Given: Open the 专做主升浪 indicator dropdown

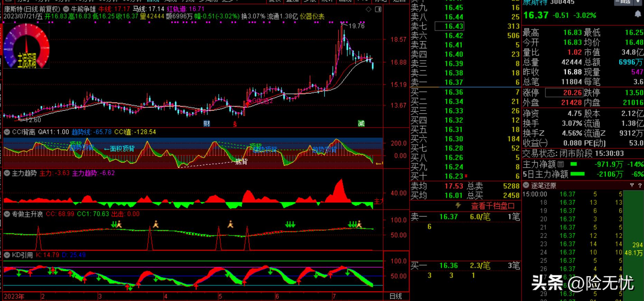Looking at the screenshot, I should click(x=7, y=214).
